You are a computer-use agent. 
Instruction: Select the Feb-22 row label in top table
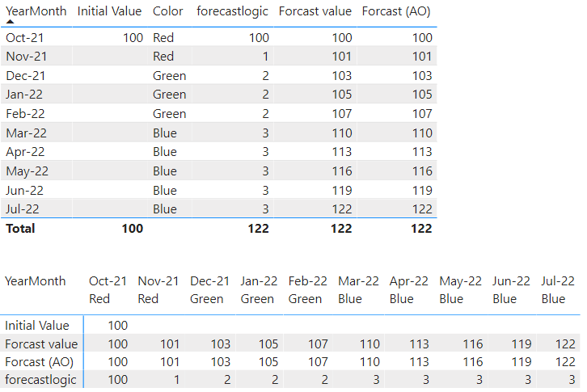(25, 114)
